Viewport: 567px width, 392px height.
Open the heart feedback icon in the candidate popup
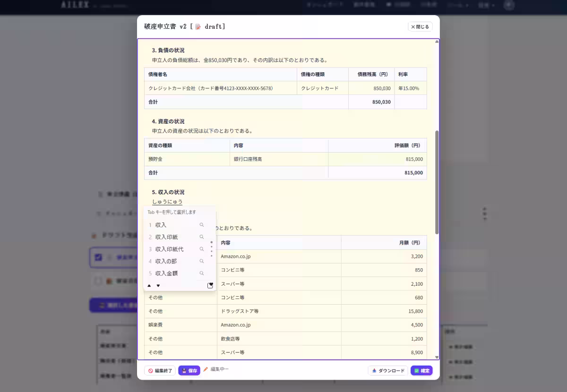click(x=210, y=285)
